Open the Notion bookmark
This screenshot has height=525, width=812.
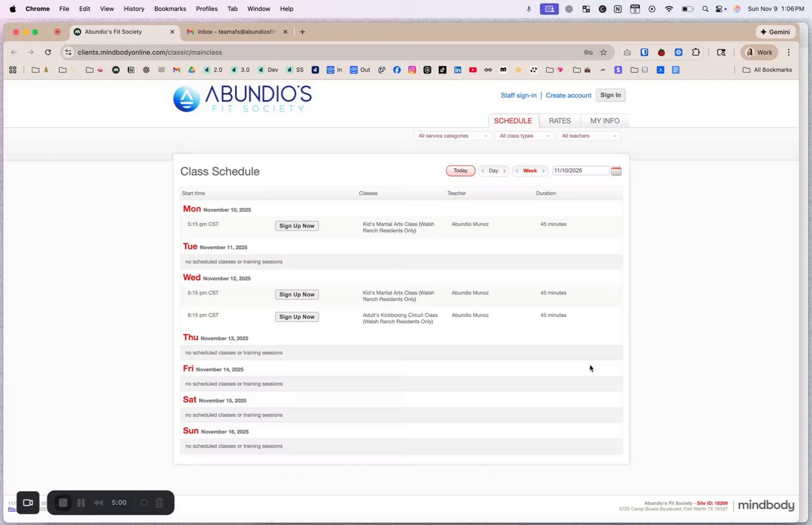click(x=131, y=70)
